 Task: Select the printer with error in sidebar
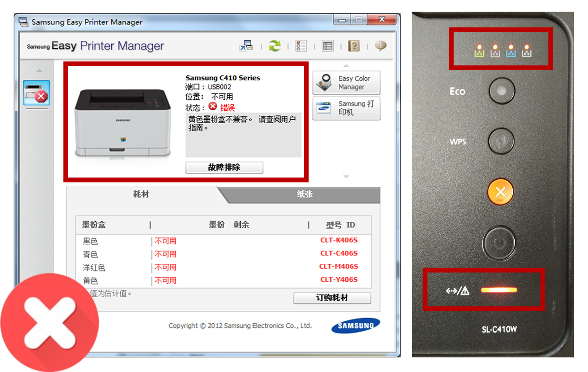coord(36,93)
